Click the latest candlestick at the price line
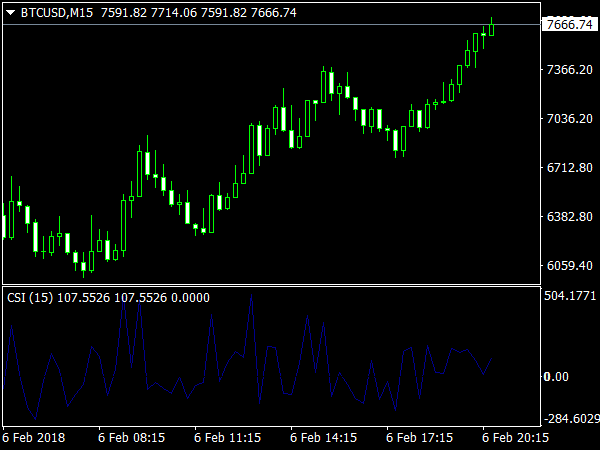The width and height of the screenshot is (600, 450). (x=492, y=28)
